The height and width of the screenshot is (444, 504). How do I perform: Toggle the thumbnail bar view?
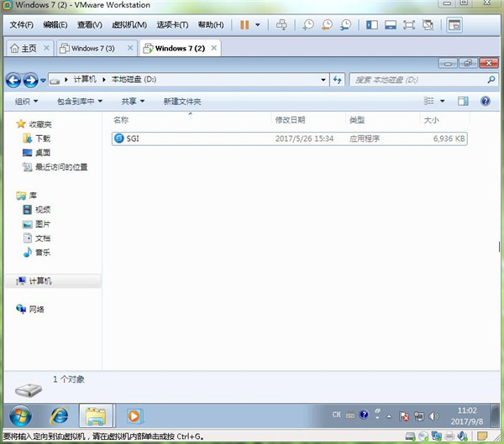coord(391,24)
